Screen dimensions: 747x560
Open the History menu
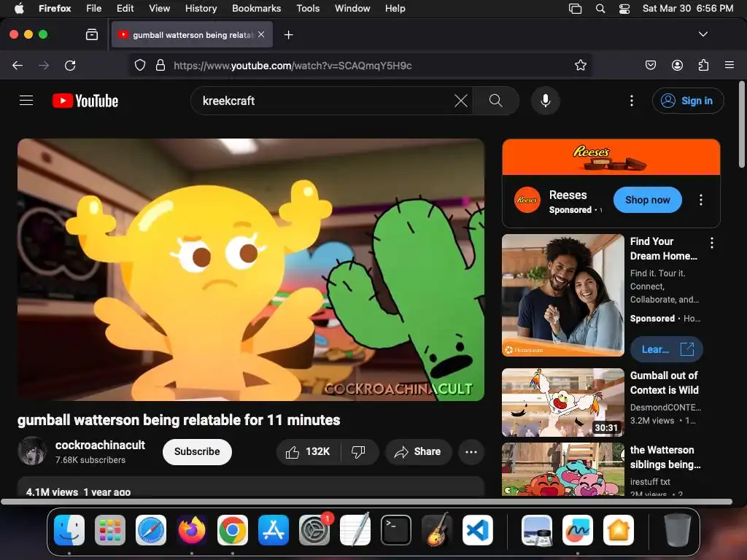click(x=201, y=8)
